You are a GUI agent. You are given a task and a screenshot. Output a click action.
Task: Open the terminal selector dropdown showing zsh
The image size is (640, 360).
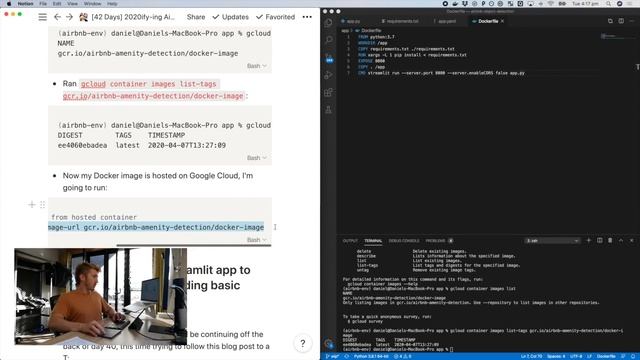552,240
